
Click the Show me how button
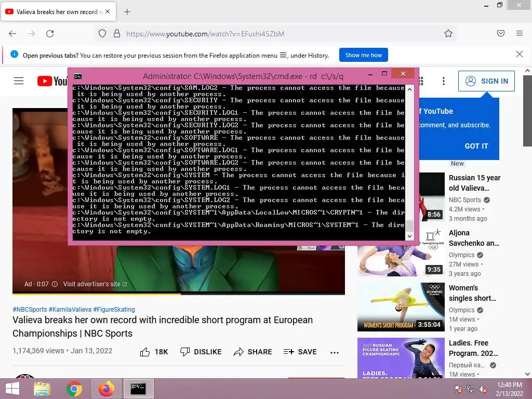point(363,55)
